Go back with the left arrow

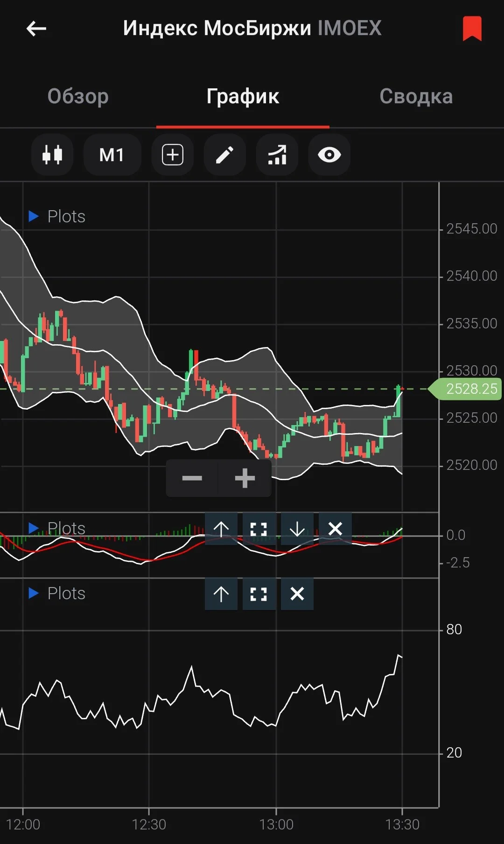(36, 28)
